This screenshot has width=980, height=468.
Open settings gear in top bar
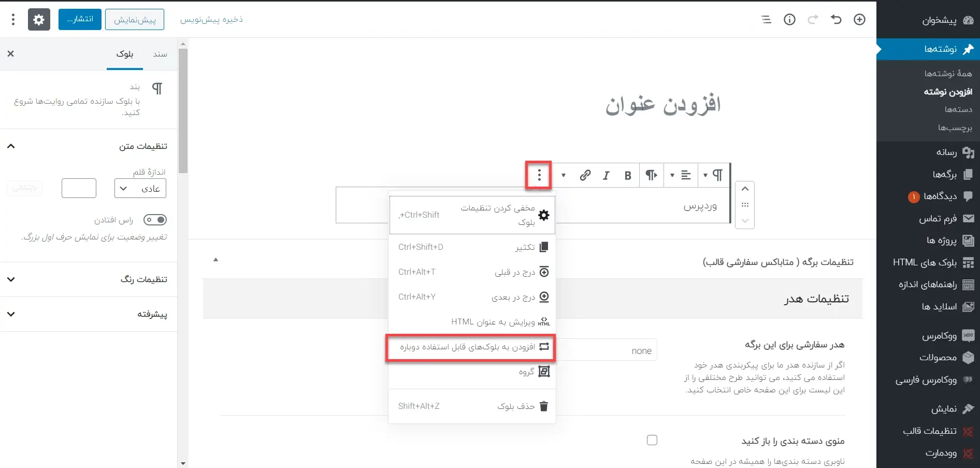point(39,20)
